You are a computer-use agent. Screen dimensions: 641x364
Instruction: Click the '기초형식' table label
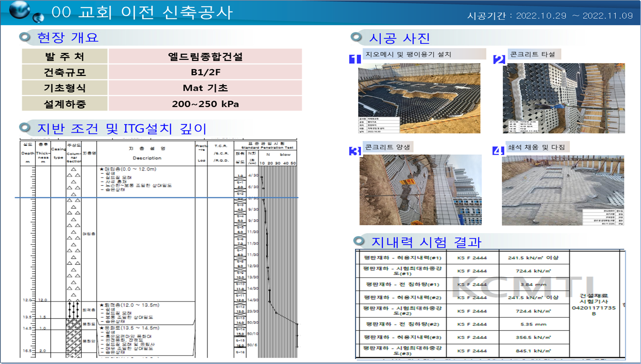point(65,88)
